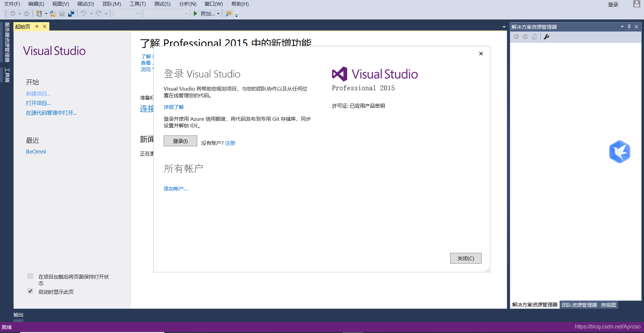Click the 详细了解 link
Viewport: 644px width, 333px height.
[174, 107]
